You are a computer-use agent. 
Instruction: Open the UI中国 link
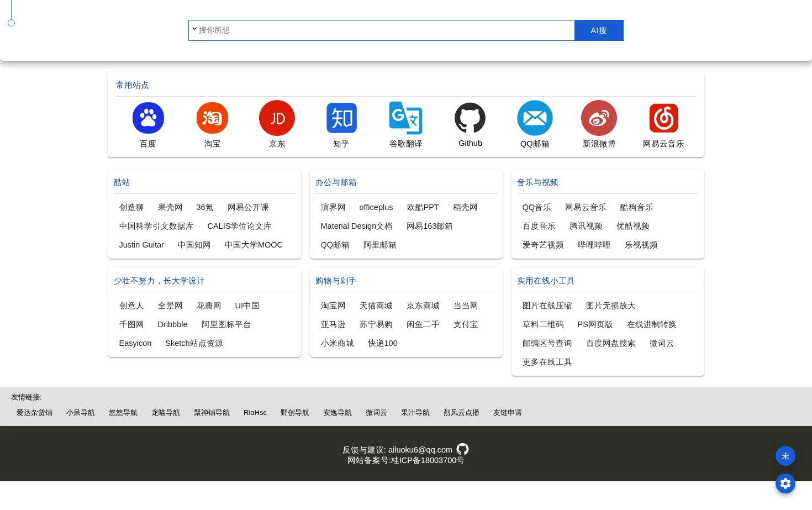point(247,306)
